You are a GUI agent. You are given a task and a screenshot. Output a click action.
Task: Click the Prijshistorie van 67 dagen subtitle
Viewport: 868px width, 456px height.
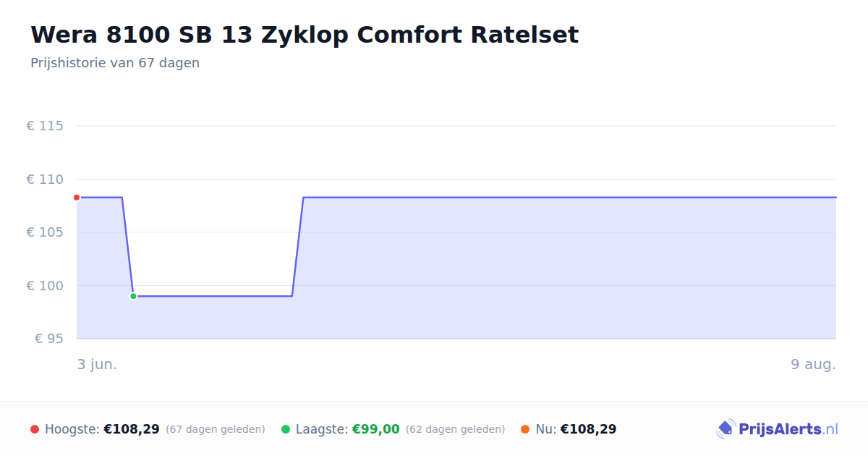[115, 63]
